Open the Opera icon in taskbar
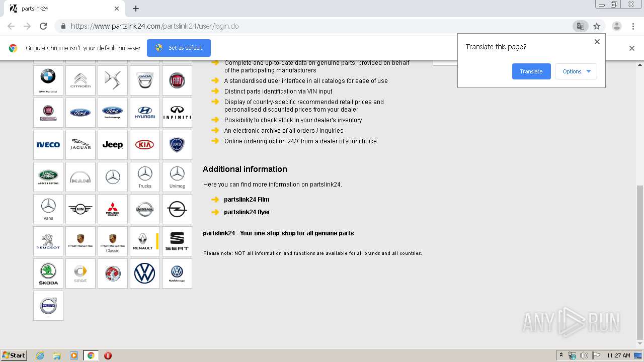Screen dimensions: 644x362 (x=108, y=355)
